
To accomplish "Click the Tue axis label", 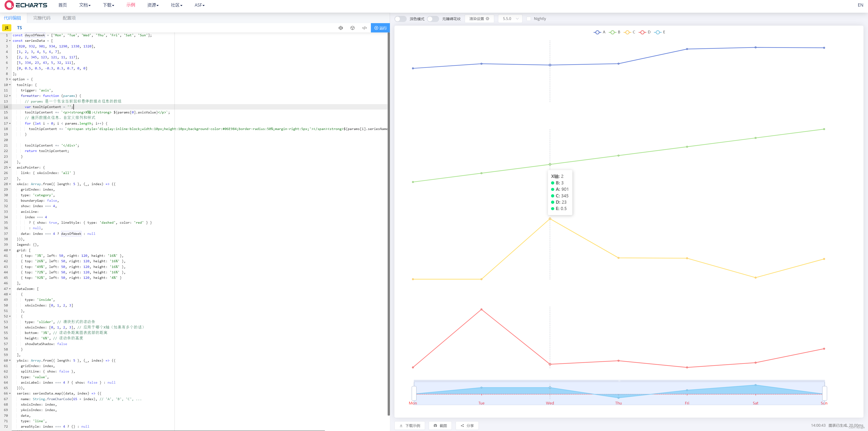I will [481, 403].
